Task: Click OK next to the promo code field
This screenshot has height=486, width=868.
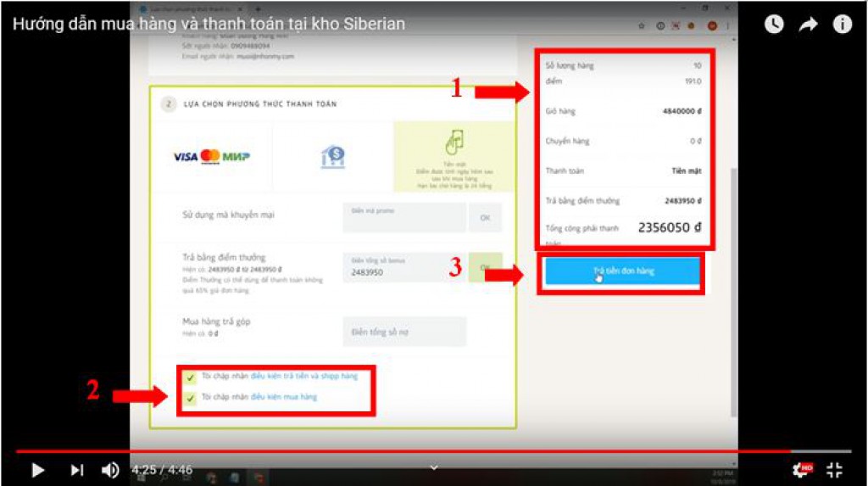Action: 485,218
